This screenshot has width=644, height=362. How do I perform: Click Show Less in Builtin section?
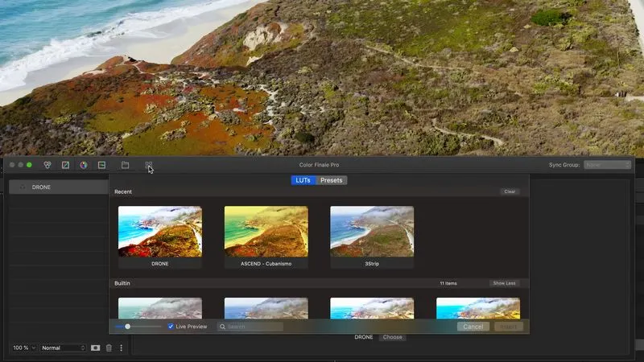click(x=504, y=283)
